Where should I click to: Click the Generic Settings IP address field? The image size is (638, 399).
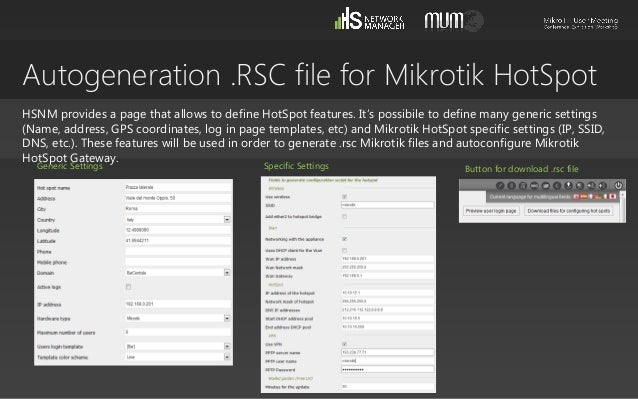pyautogui.click(x=178, y=304)
